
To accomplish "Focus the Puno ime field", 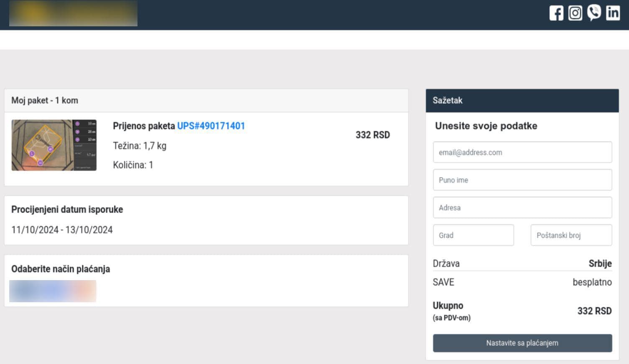I will tap(522, 179).
